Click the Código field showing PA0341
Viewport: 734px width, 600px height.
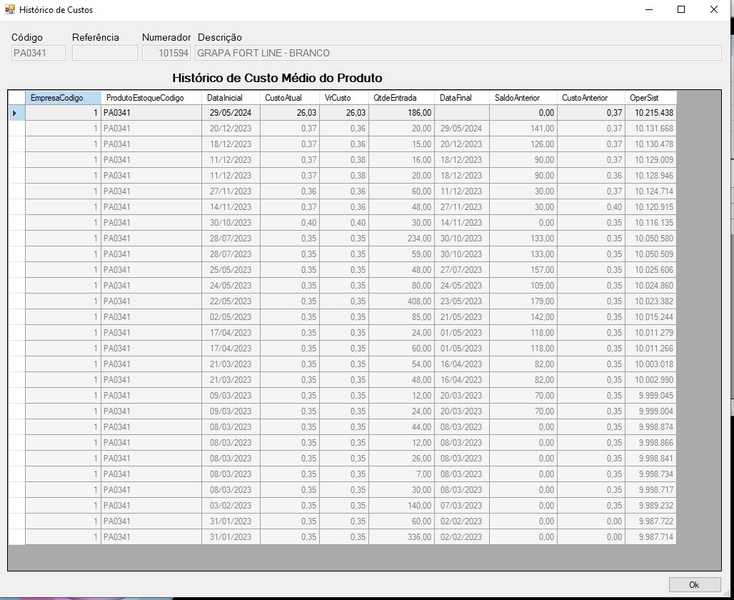click(38, 53)
